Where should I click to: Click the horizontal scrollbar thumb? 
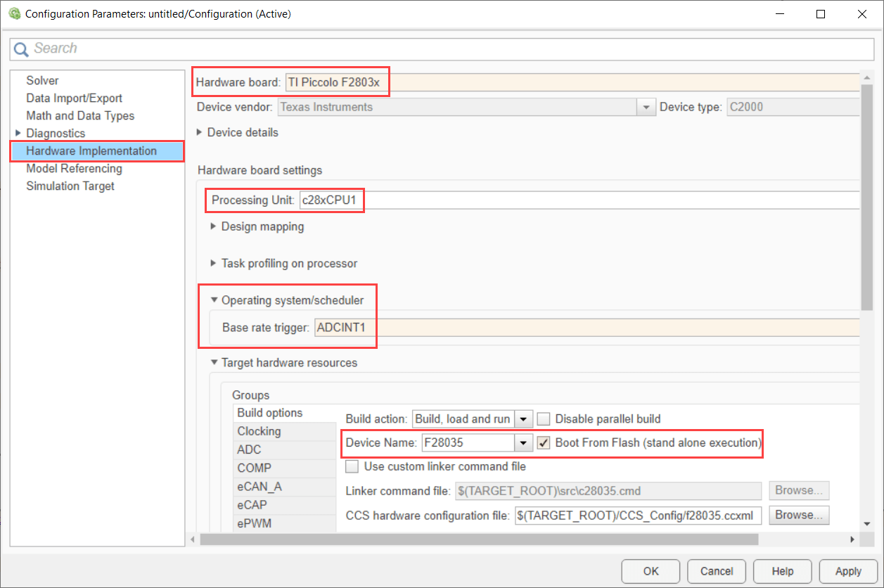pyautogui.click(x=479, y=539)
